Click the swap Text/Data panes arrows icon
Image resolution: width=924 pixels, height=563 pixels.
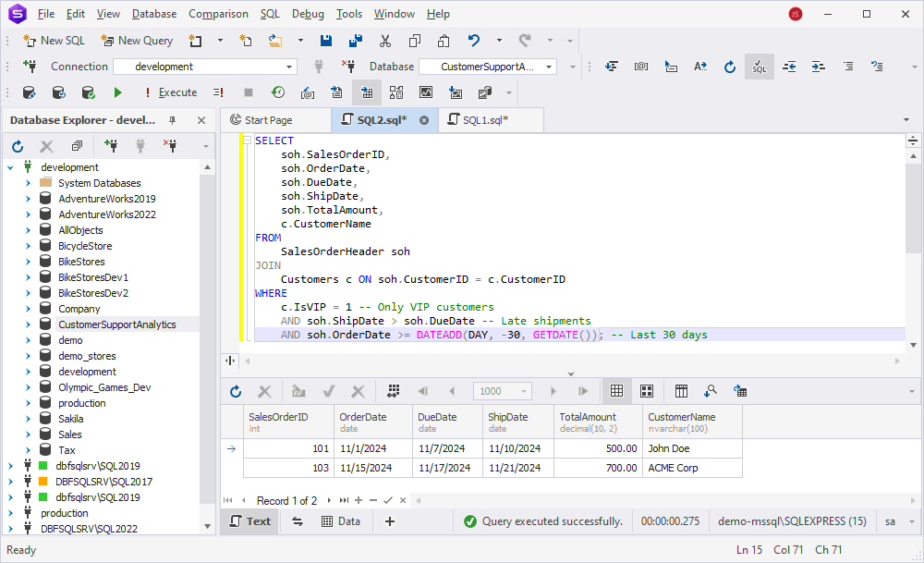point(298,521)
